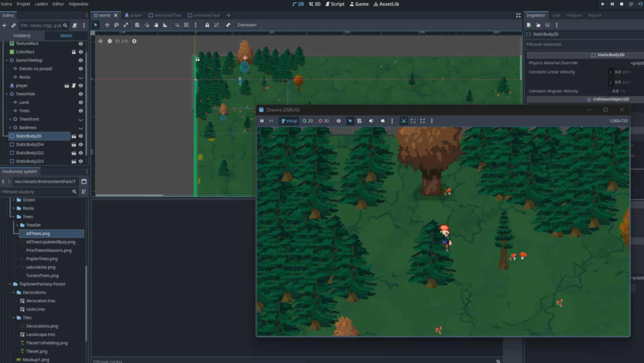The image size is (644, 363).
Task: Add a new node with the plus icon
Action: 5,25
